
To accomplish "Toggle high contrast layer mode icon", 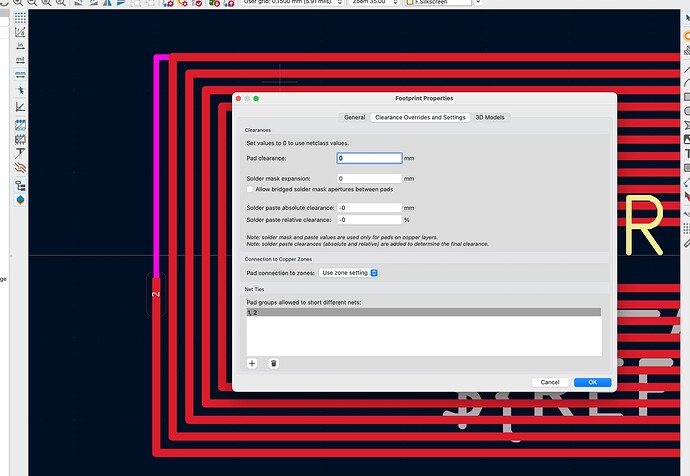I will 20,167.
